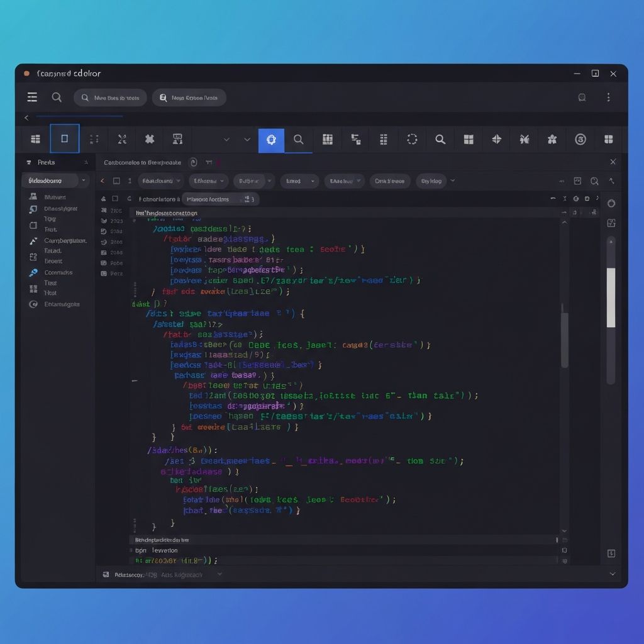The height and width of the screenshot is (644, 644).
Task: Expand the sidebar dropdown below the Pnents header
Action: [x=55, y=181]
